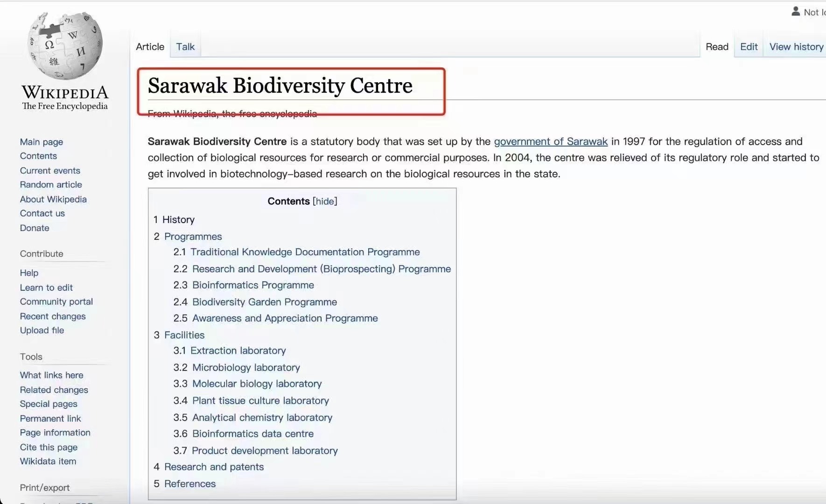
Task: Go to 3.5 Analytical chemistry laboratory
Action: (x=253, y=417)
